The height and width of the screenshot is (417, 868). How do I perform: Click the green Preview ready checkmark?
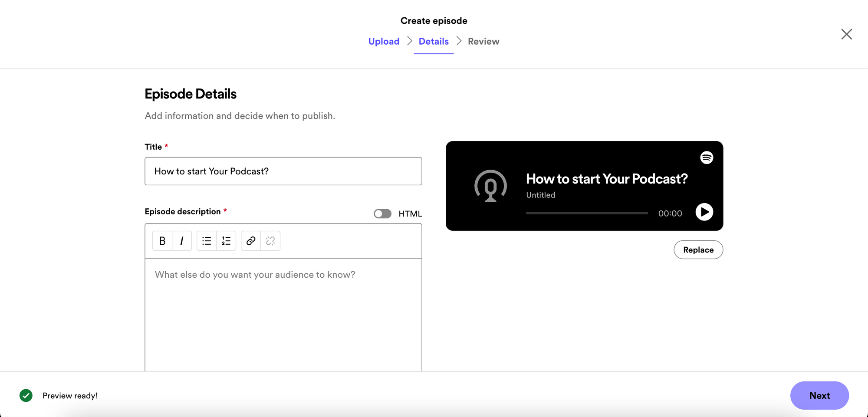pyautogui.click(x=26, y=395)
